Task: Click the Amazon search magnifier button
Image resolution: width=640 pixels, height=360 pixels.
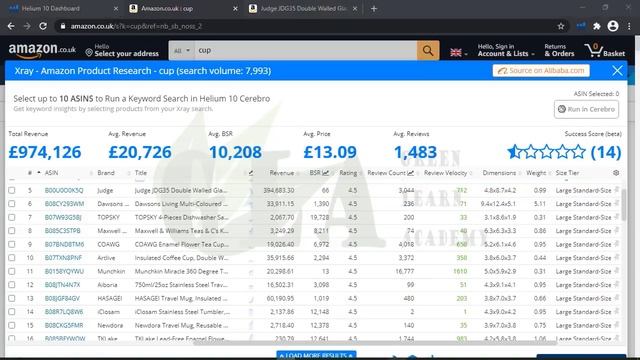Action: click(428, 51)
